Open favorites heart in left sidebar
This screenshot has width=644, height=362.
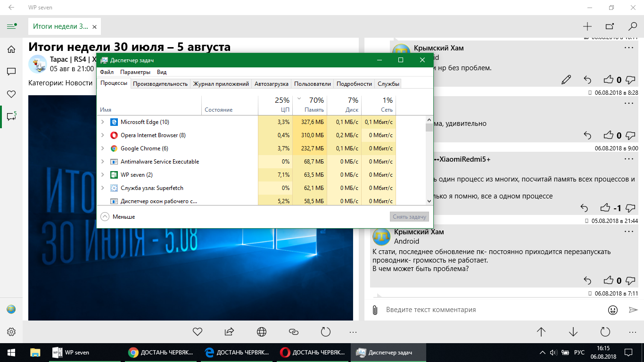coord(11,94)
